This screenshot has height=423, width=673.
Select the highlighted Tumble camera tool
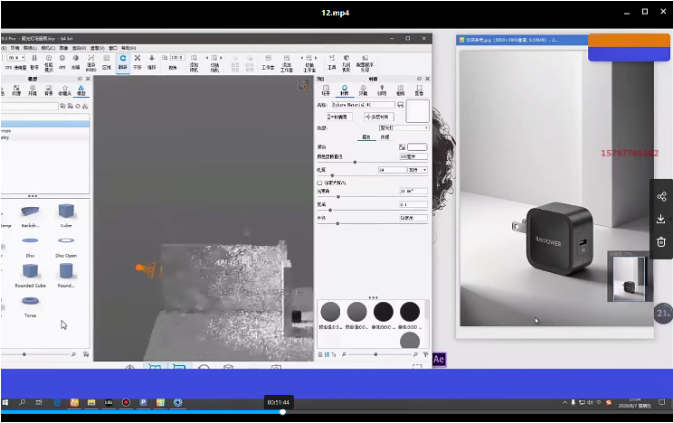click(x=123, y=62)
